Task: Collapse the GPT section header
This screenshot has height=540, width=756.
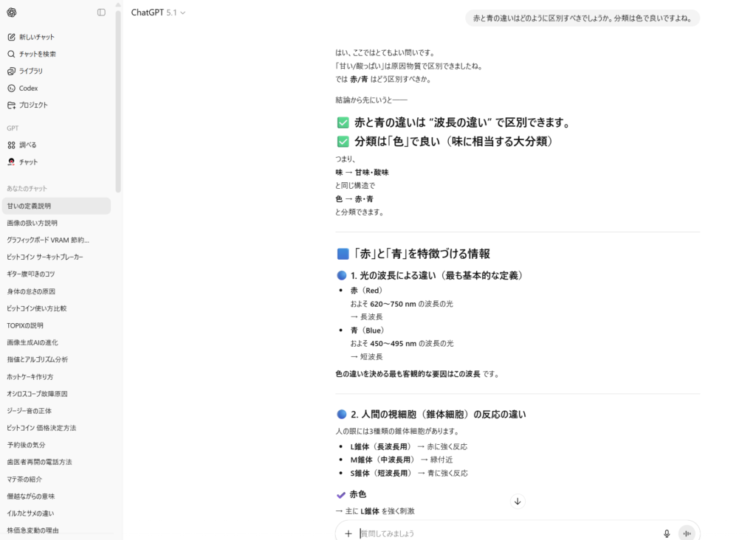Action: click(x=13, y=128)
